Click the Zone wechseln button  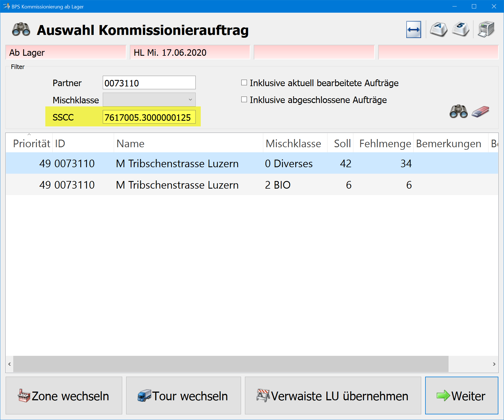coord(64,396)
